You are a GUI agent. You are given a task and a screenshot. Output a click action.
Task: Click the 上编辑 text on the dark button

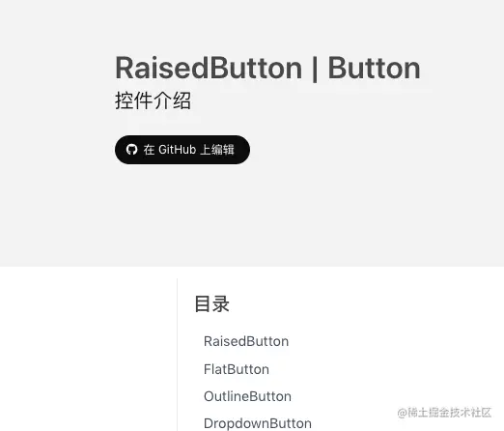217,150
